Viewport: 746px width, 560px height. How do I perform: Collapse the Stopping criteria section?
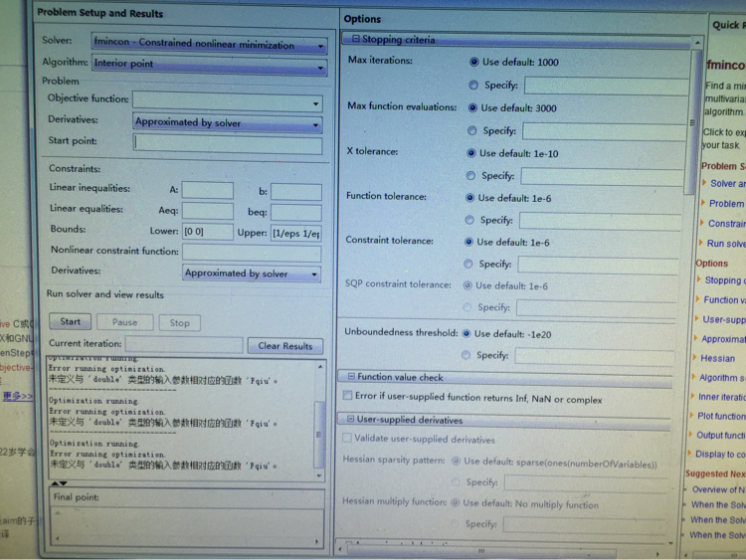tap(356, 39)
